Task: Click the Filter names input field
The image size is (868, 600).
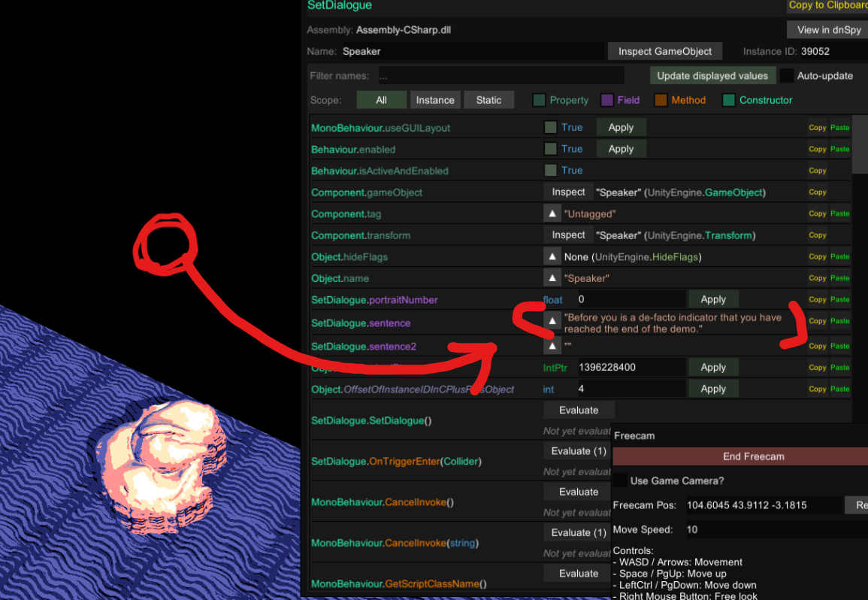Action: click(x=500, y=76)
